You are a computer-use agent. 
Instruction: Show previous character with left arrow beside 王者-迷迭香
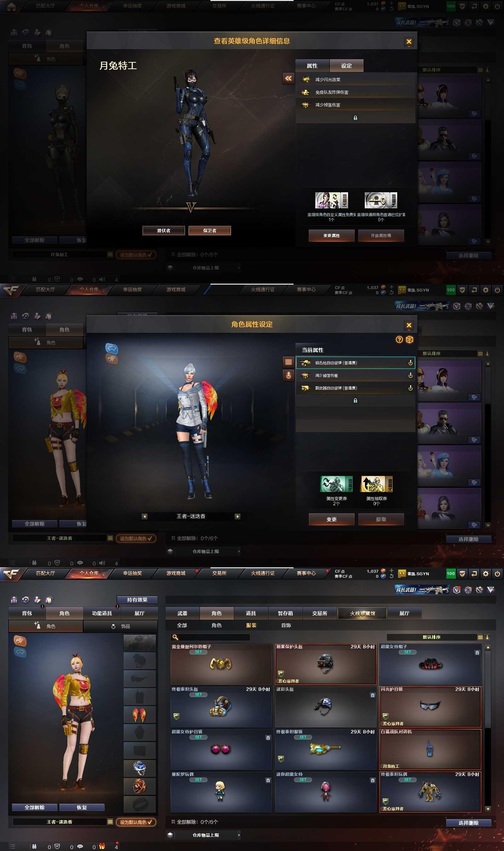[x=145, y=516]
